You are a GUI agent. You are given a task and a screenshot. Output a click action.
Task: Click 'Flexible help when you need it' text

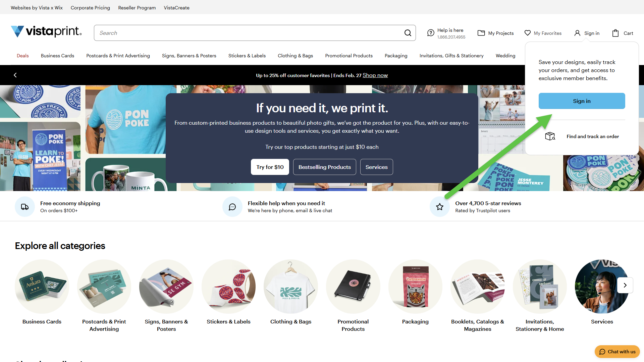[x=286, y=203]
